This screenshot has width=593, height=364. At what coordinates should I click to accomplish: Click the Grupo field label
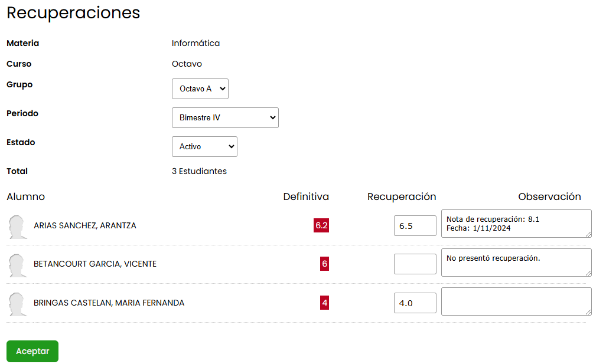tap(19, 84)
